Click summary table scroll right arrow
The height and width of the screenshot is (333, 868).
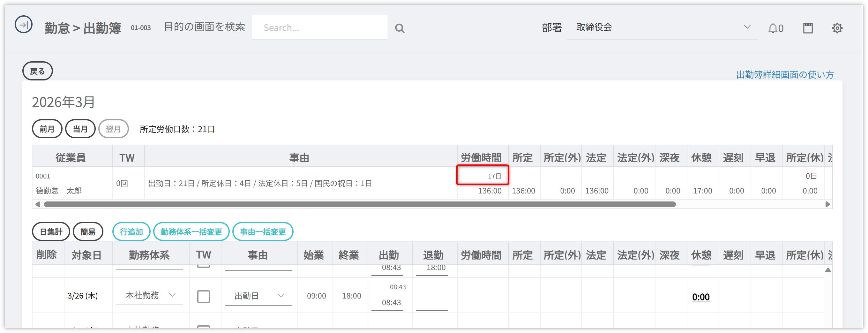coord(827,204)
